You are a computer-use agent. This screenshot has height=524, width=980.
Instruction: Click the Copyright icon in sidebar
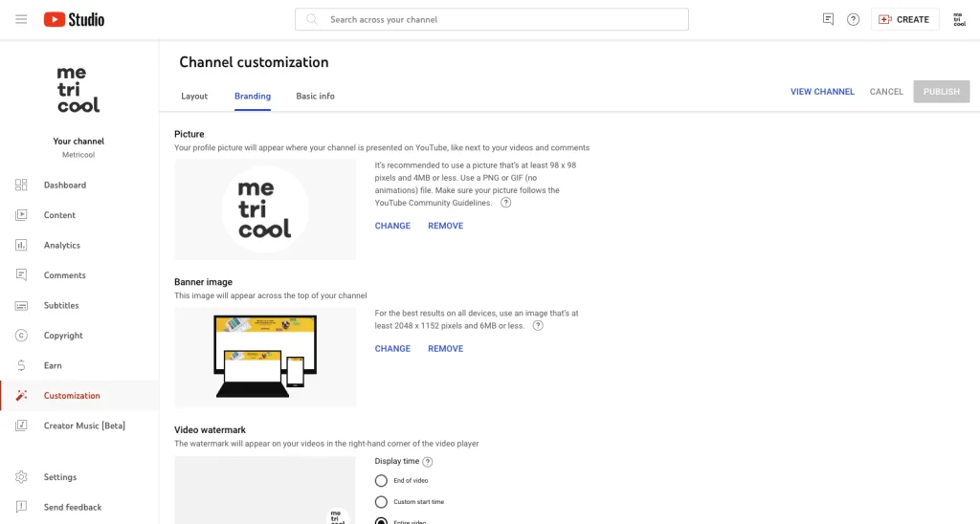tap(21, 336)
